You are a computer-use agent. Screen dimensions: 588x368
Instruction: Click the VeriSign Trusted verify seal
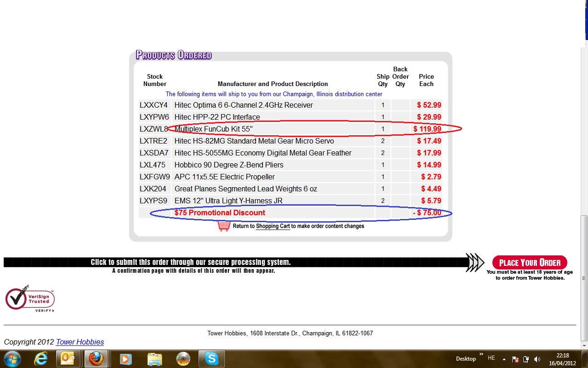click(x=30, y=299)
